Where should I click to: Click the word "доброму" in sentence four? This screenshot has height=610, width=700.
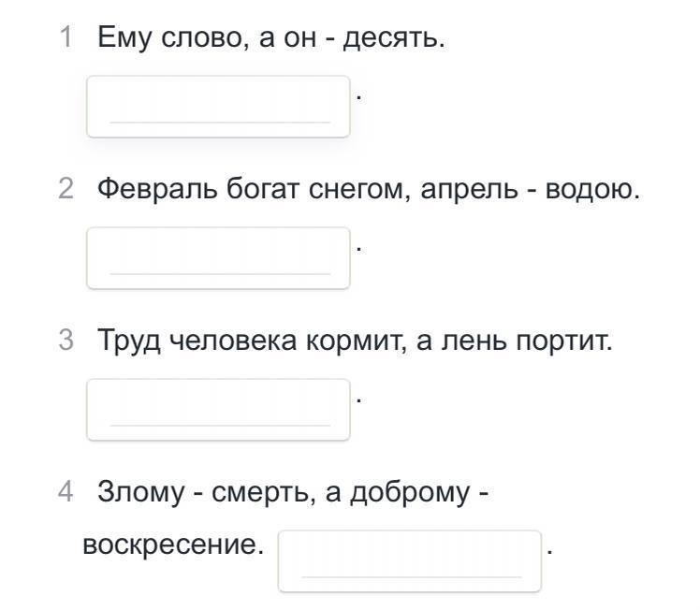[410, 493]
